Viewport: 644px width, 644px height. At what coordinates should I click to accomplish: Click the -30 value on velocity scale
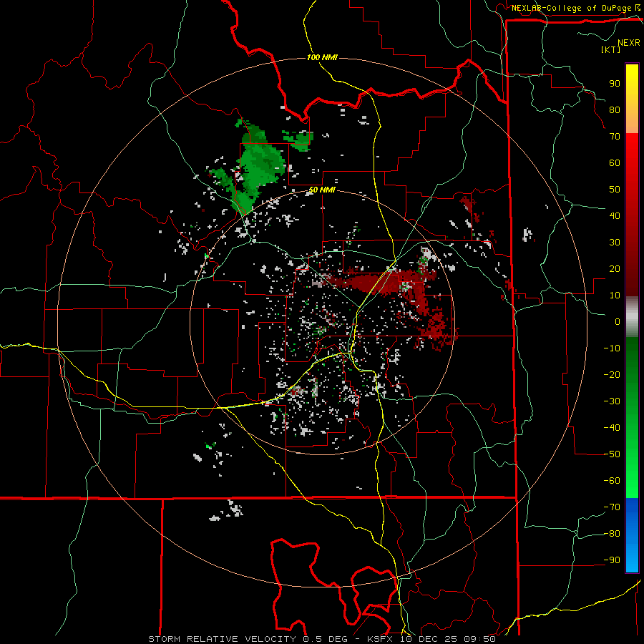click(612, 401)
